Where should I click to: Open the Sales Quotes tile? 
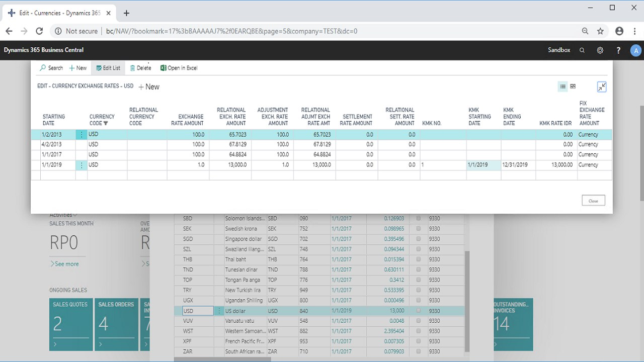pos(71,324)
